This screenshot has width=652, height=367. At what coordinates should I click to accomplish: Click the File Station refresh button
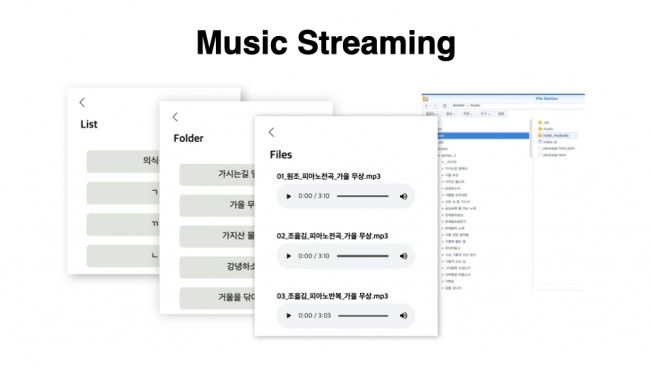click(445, 106)
